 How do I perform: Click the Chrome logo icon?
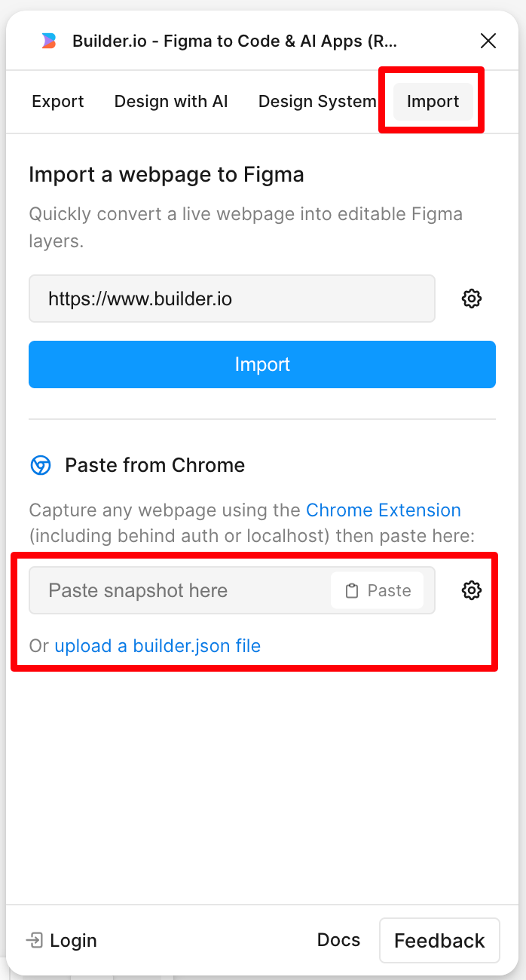(41, 465)
